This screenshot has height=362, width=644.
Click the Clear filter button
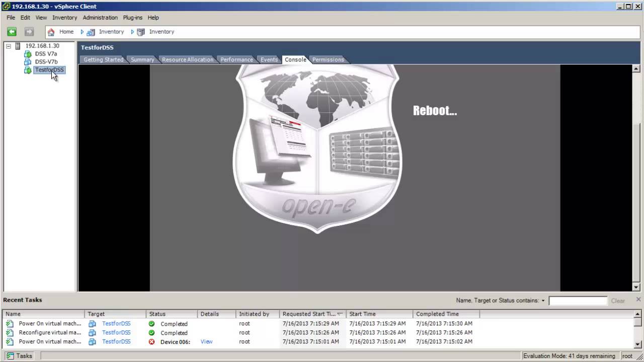(618, 301)
